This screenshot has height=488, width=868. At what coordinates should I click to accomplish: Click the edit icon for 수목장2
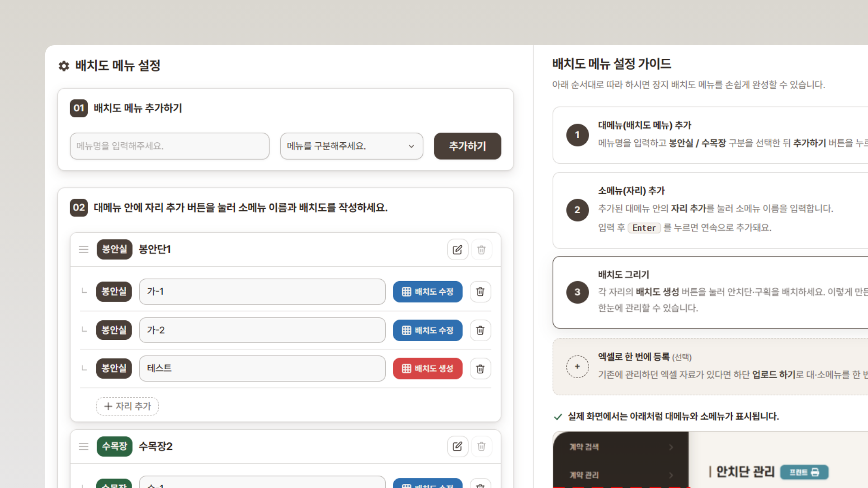[x=458, y=446]
